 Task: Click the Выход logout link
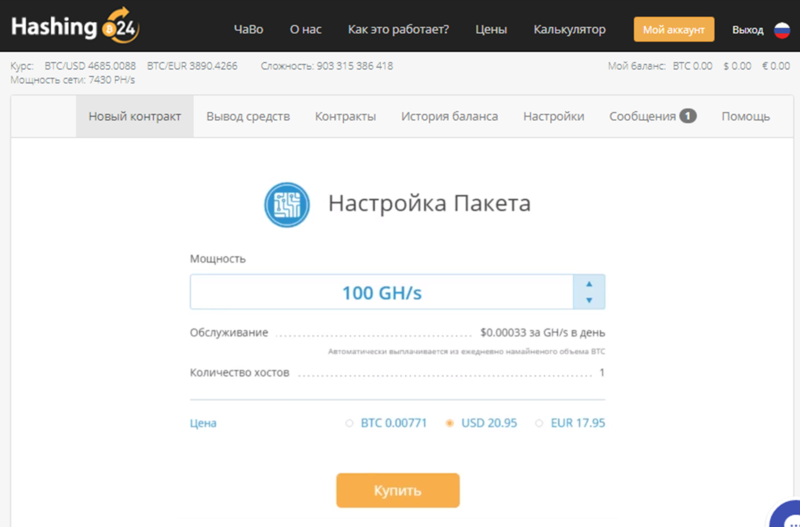coord(747,30)
